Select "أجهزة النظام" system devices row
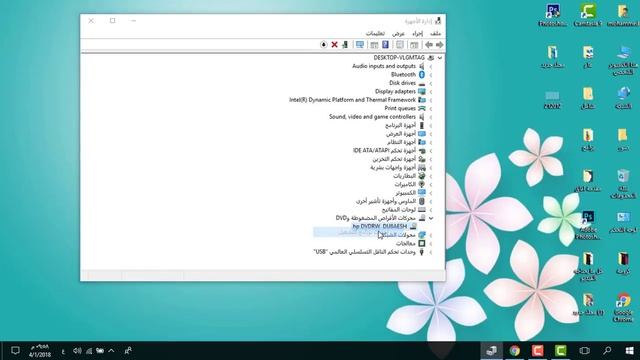 pyautogui.click(x=401, y=142)
